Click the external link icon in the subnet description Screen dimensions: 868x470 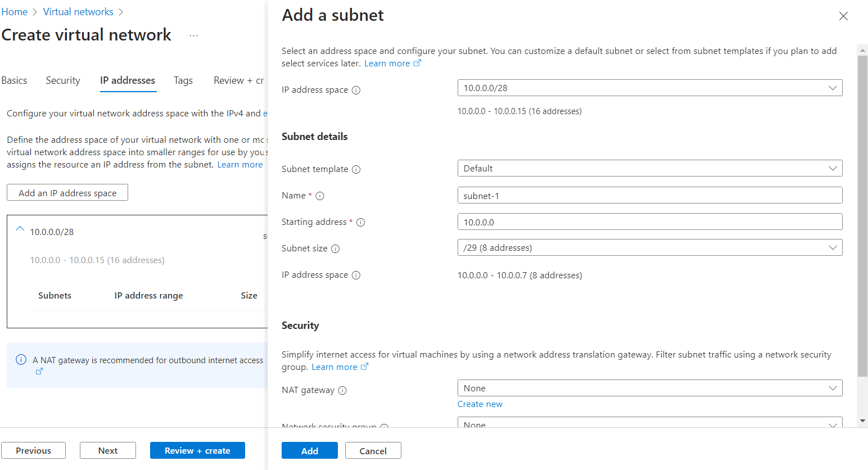[x=417, y=63]
